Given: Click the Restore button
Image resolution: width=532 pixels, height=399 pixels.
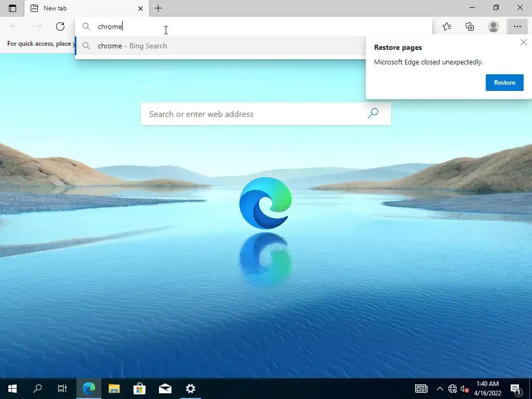Looking at the screenshot, I should (x=504, y=83).
